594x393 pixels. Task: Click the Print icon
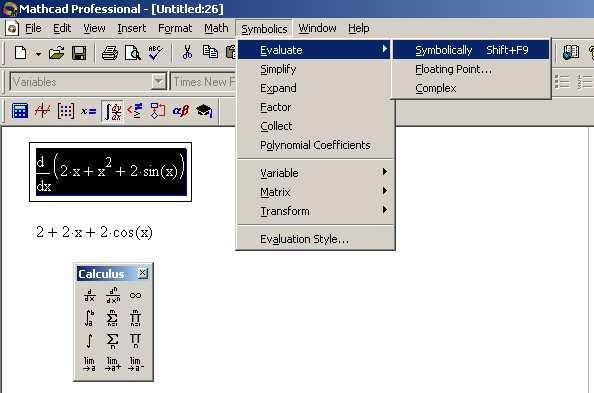[110, 53]
